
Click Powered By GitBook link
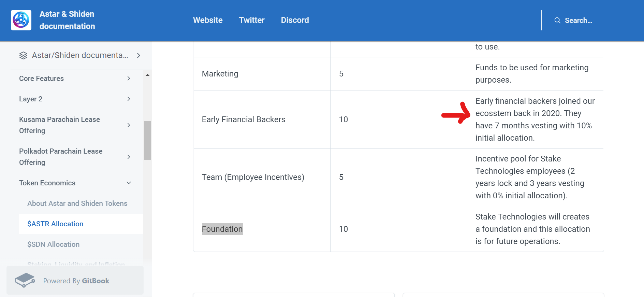coord(75,280)
